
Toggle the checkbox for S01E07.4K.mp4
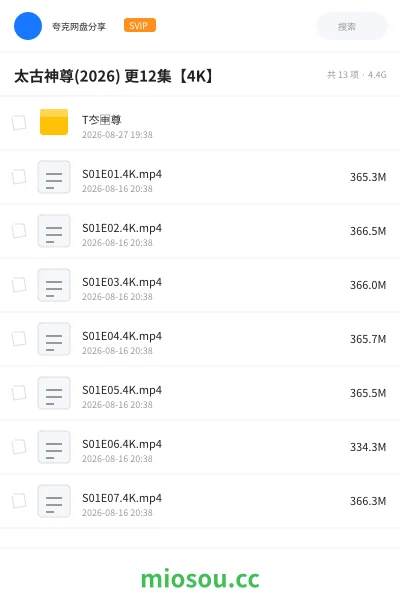[x=19, y=501]
